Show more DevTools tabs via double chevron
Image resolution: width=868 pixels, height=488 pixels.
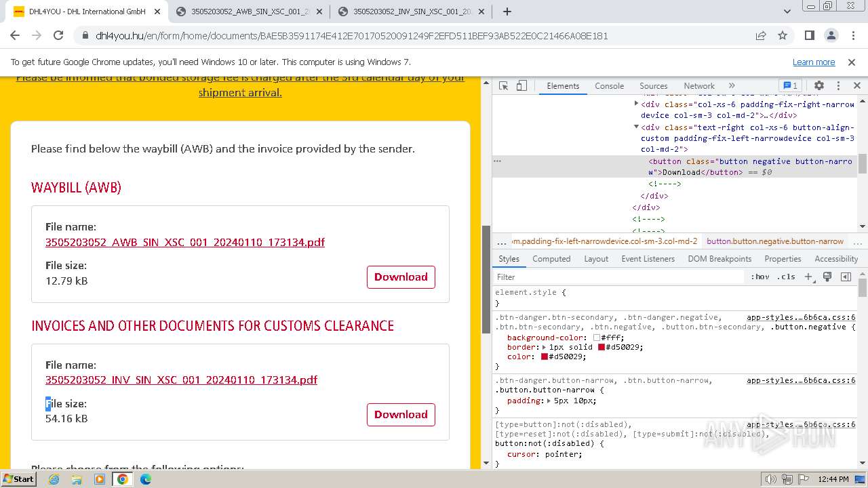(x=732, y=86)
